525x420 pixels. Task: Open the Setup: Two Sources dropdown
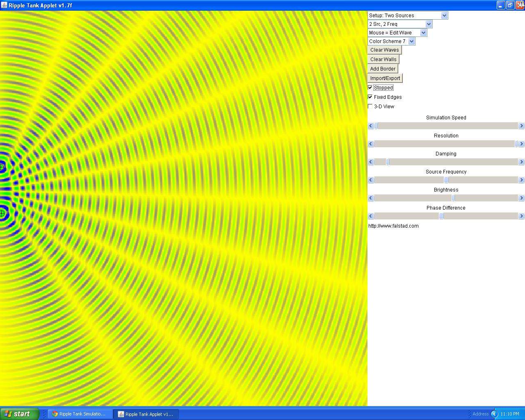(x=408, y=16)
